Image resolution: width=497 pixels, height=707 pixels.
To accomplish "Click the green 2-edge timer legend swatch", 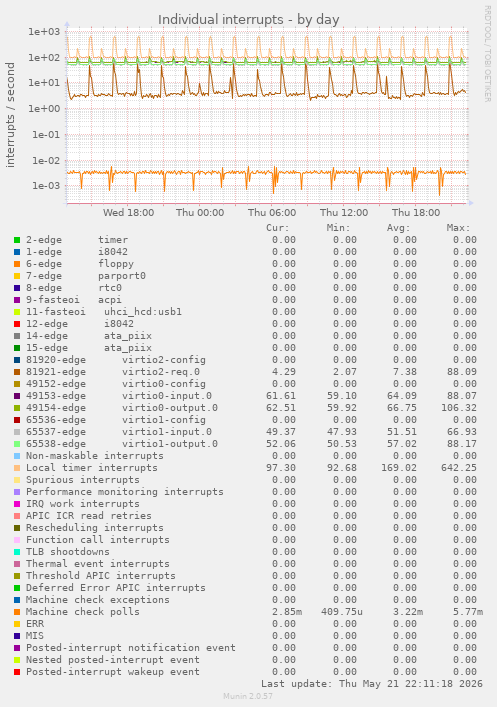I will coord(17,240).
